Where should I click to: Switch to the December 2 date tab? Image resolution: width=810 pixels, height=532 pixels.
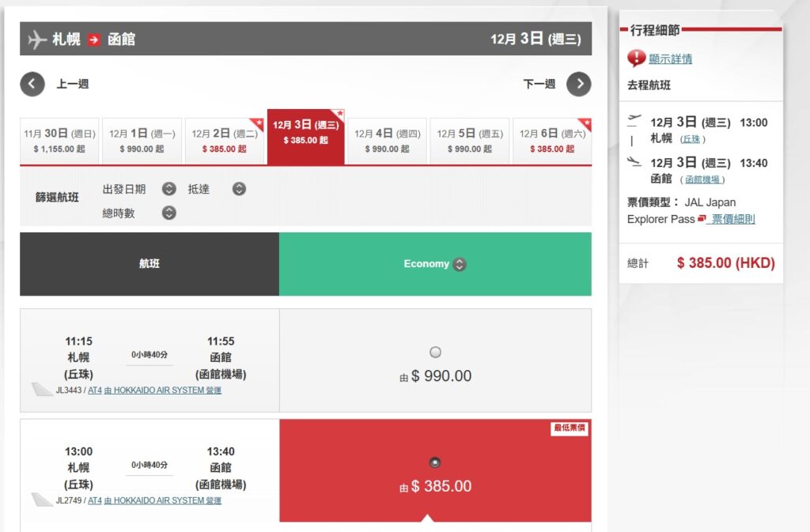click(x=224, y=141)
